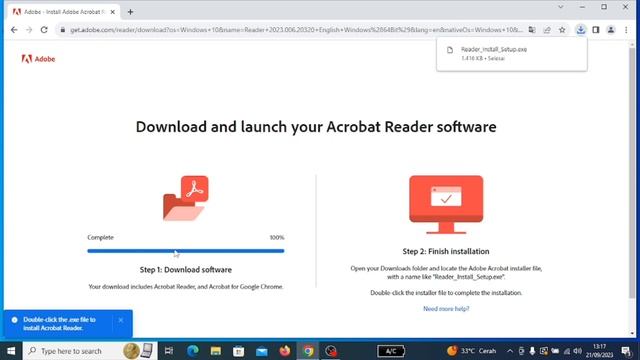Click the browser forward arrow
This screenshot has width=640, height=360.
click(29, 30)
